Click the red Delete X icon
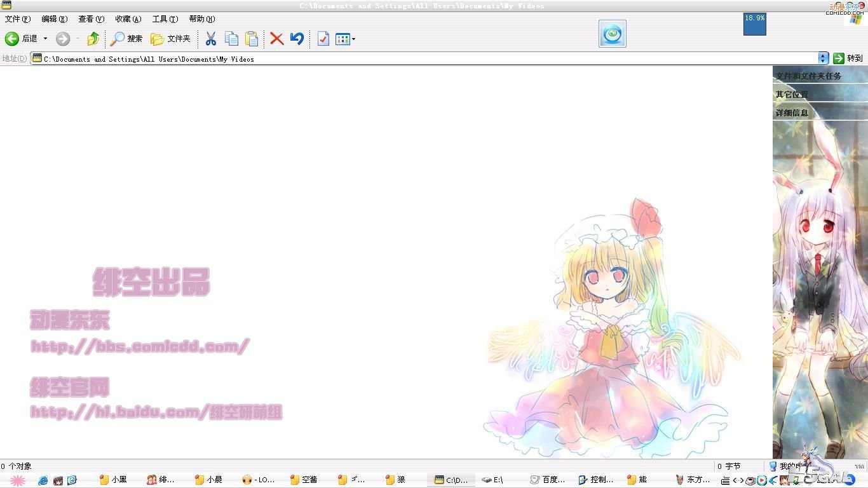Viewport: 868px width, 488px height. 276,39
